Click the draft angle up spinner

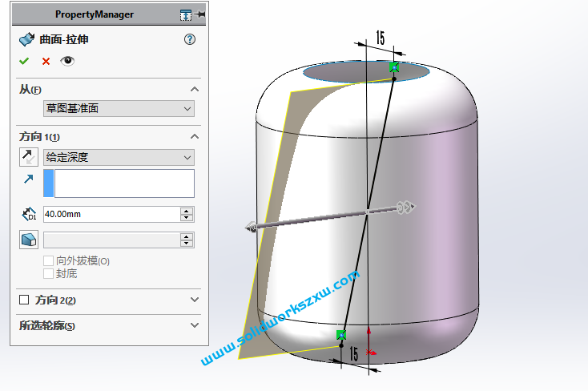[x=187, y=236]
